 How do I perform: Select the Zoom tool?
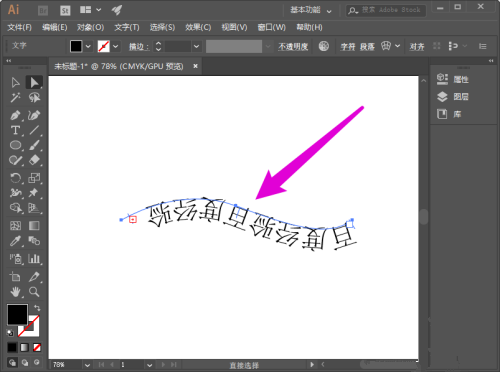[34, 292]
